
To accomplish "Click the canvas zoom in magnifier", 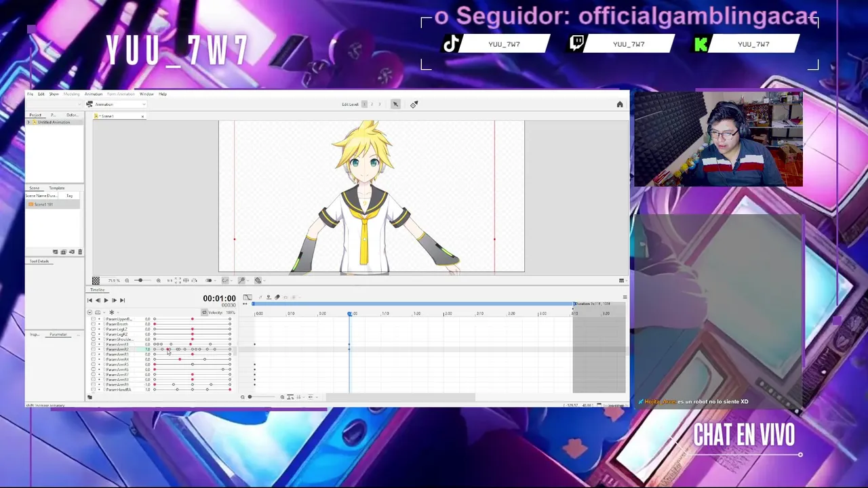I will (159, 281).
